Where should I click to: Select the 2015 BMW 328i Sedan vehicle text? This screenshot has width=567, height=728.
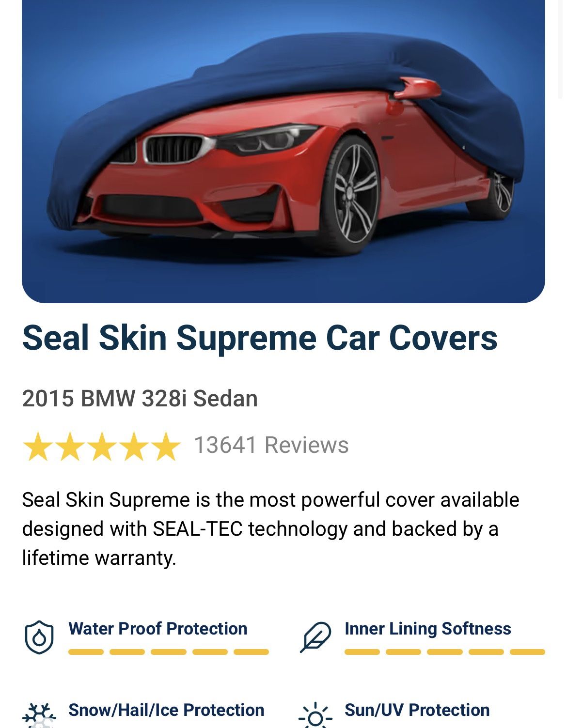pos(140,399)
